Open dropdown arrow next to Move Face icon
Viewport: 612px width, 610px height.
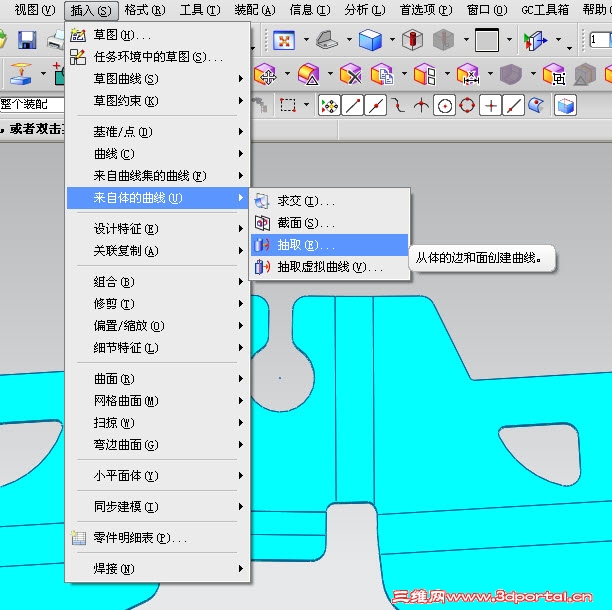pos(287,73)
